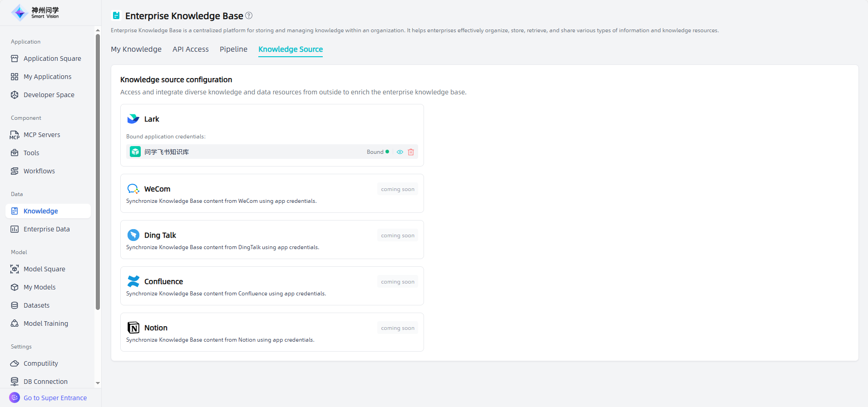Open the API Access tab

coord(191,49)
